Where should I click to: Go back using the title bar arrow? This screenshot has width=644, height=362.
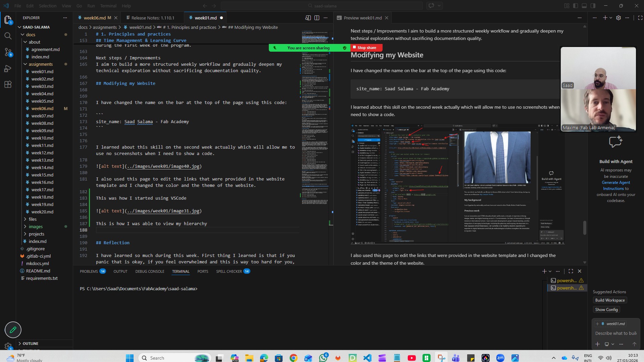(205, 6)
